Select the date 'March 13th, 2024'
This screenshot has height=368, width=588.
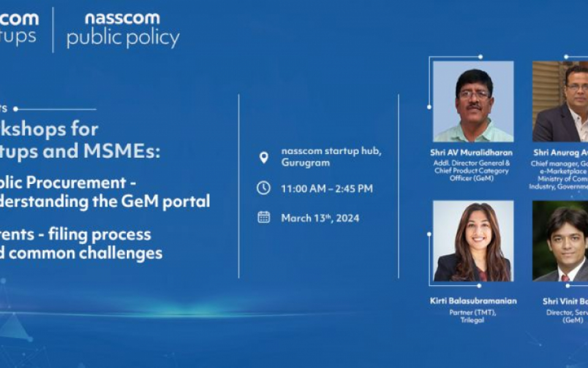pos(320,218)
